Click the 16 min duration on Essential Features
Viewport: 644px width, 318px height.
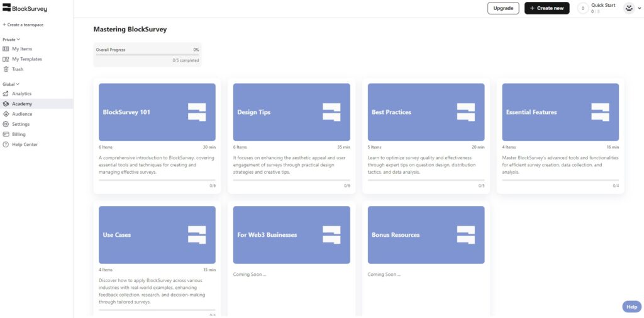tap(613, 147)
